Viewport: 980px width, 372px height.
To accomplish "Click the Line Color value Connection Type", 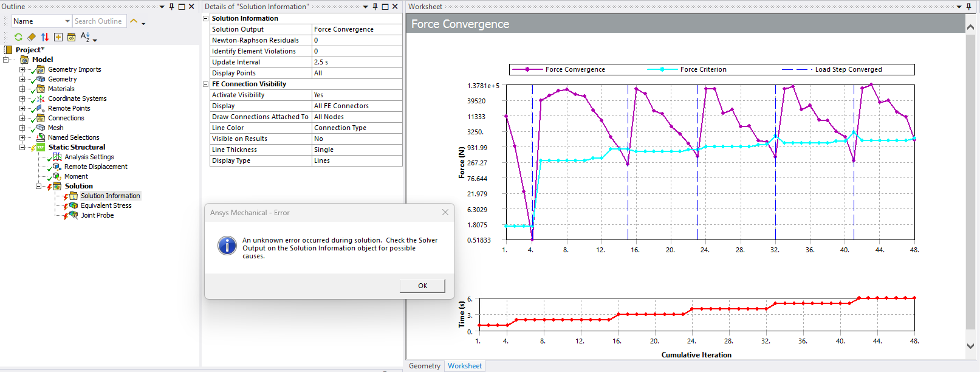I will [x=357, y=128].
